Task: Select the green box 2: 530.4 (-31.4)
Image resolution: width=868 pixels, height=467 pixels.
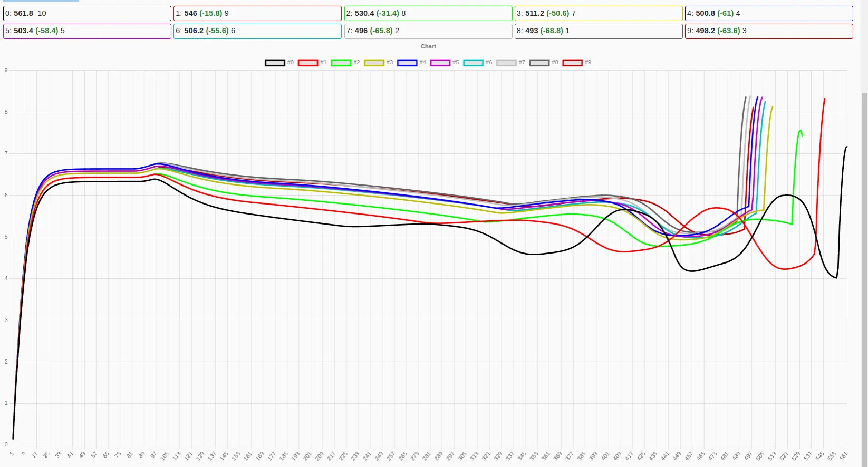Action: point(428,13)
